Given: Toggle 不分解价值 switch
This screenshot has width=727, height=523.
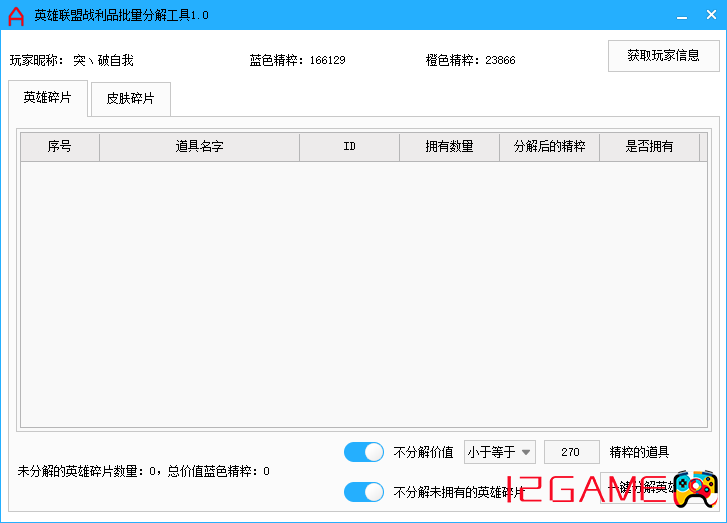Looking at the screenshot, I should pos(364,452).
